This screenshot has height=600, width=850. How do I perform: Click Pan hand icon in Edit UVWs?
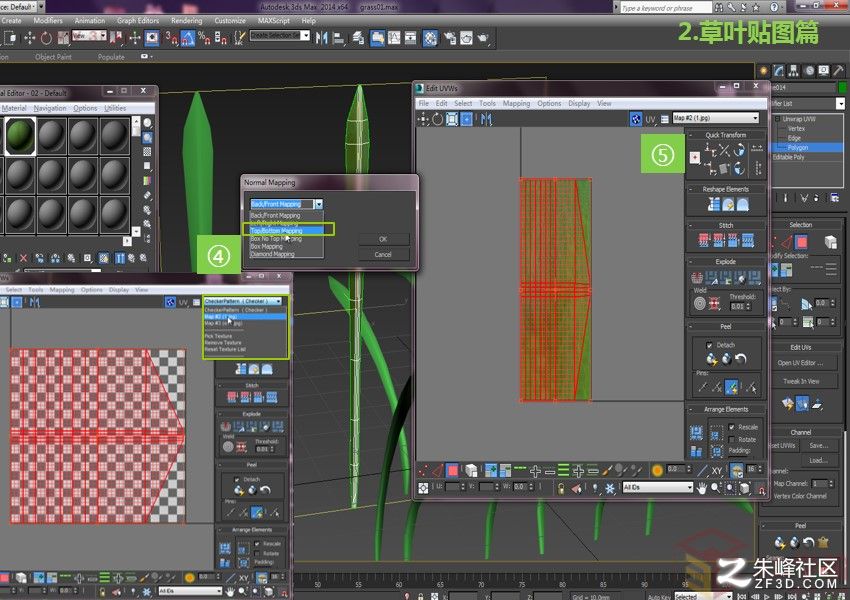[702, 488]
